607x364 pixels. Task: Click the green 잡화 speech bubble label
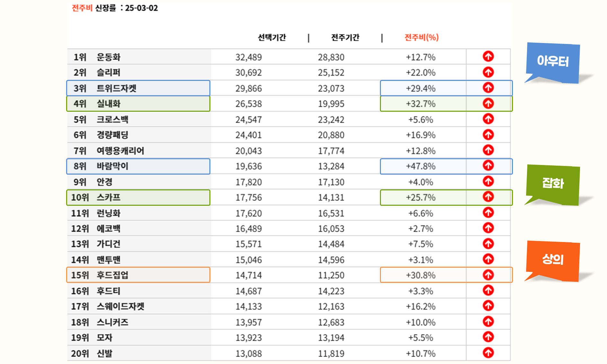click(552, 183)
